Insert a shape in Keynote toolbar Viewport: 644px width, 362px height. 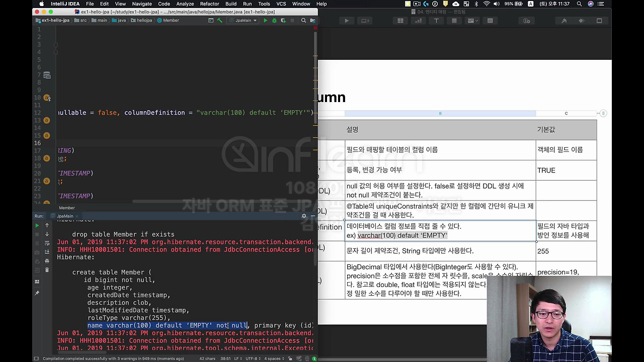click(x=454, y=21)
